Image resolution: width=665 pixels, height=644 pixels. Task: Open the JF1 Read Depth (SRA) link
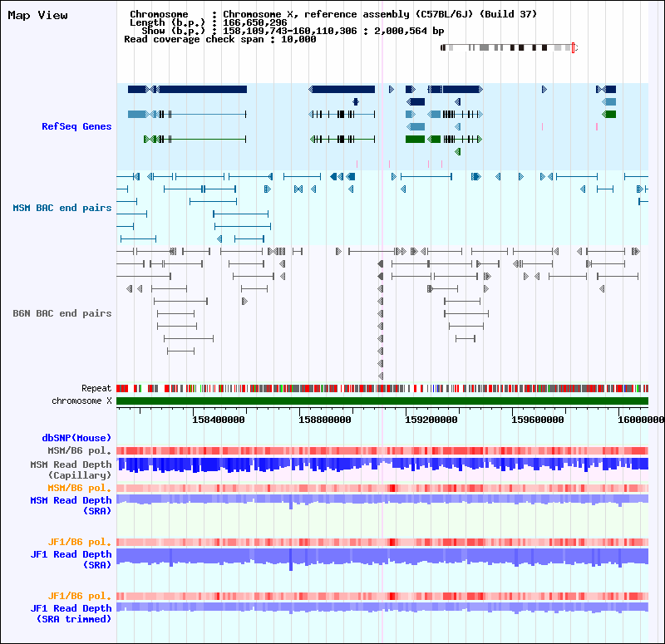click(71, 559)
